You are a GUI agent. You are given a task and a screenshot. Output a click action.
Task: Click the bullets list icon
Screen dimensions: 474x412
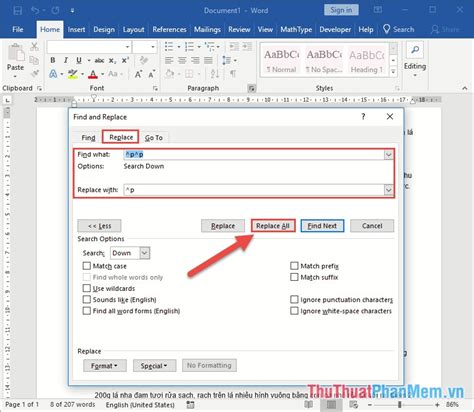169,47
